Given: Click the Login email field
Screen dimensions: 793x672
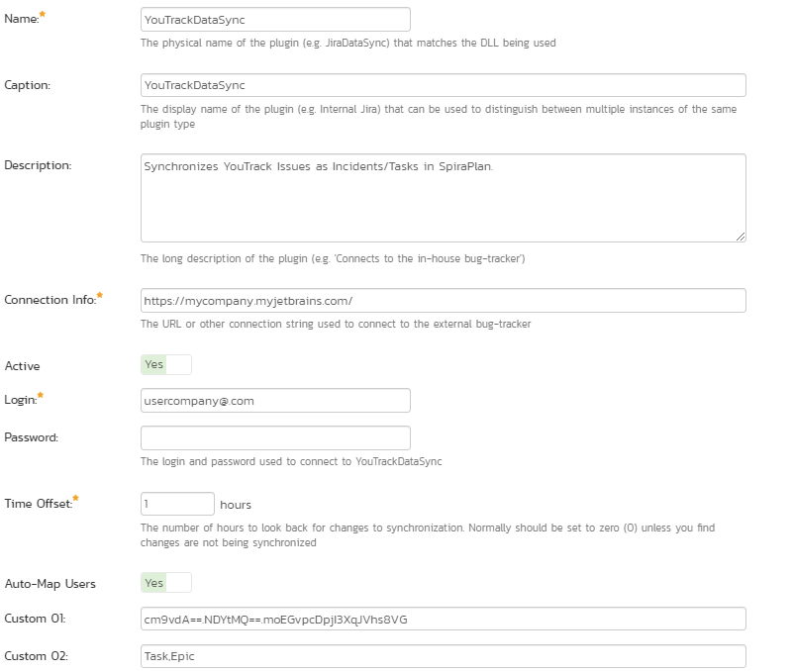Looking at the screenshot, I should click(x=275, y=401).
